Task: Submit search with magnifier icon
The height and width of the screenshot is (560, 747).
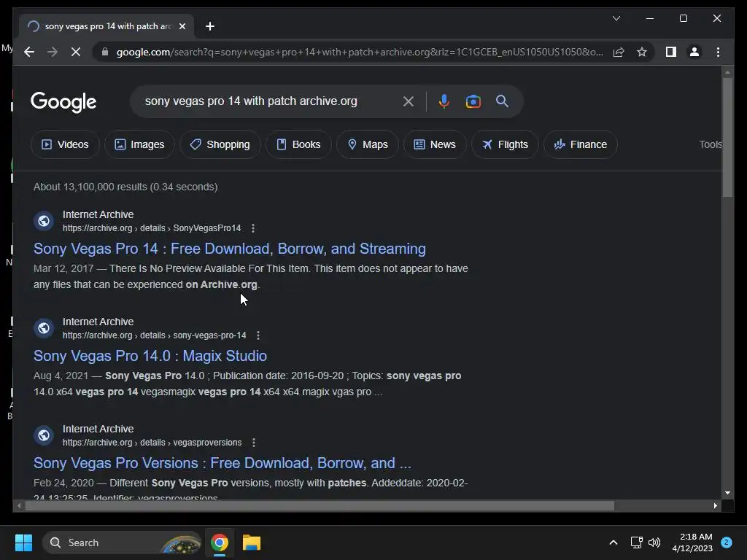Action: pyautogui.click(x=502, y=101)
